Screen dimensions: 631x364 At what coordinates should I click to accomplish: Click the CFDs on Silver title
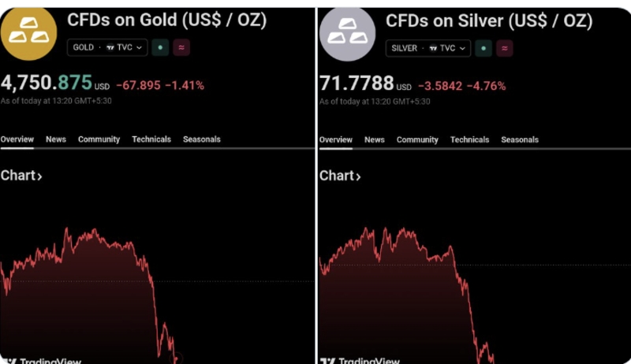pos(488,21)
